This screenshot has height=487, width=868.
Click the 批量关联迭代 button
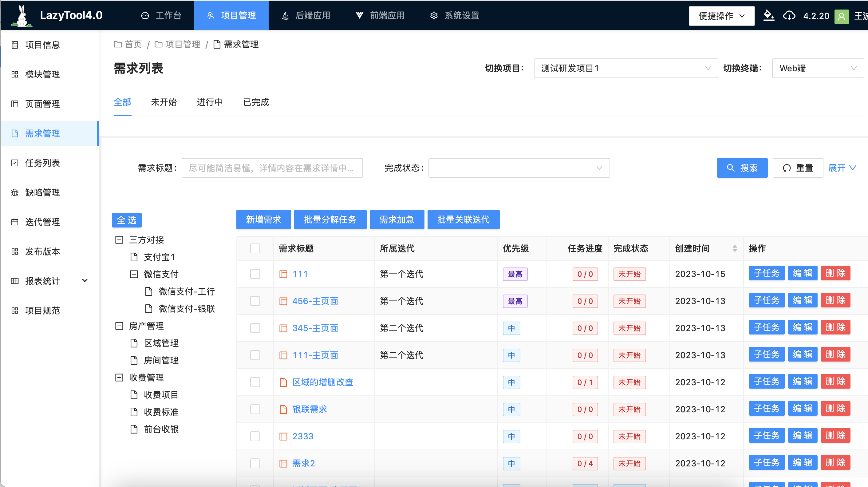pos(463,220)
